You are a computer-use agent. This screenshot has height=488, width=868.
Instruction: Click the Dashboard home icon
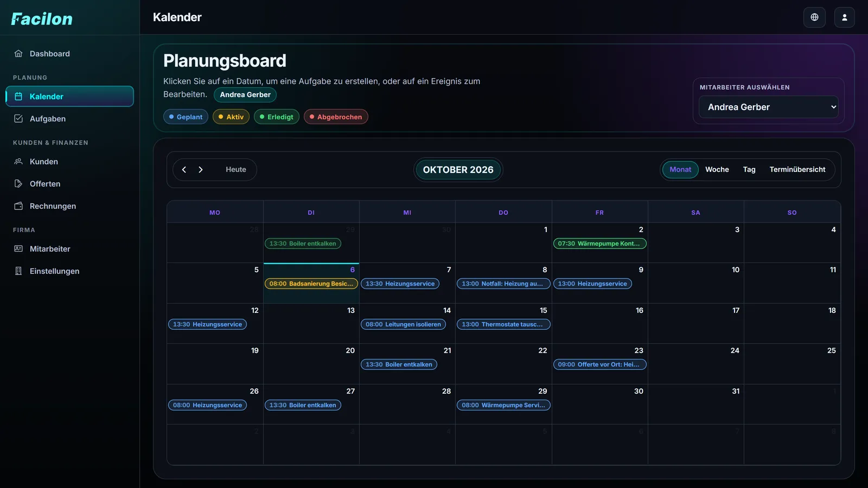click(18, 54)
